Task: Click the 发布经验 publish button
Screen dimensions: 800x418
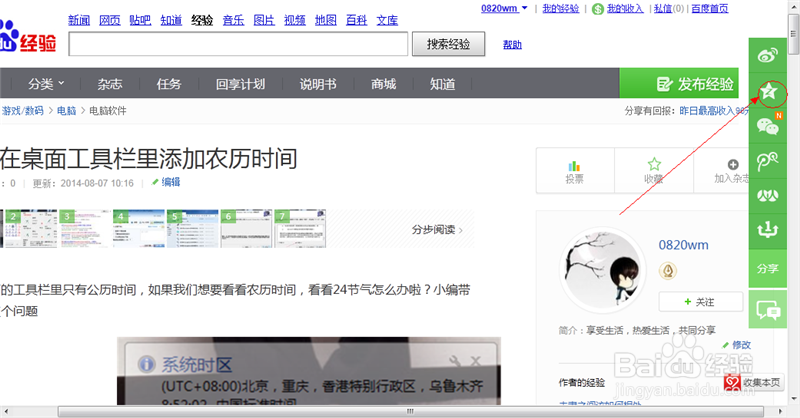Action: point(679,83)
